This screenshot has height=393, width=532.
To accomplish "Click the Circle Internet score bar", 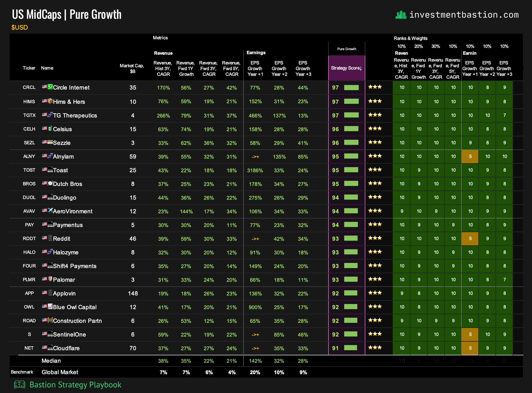I will coord(351,88).
